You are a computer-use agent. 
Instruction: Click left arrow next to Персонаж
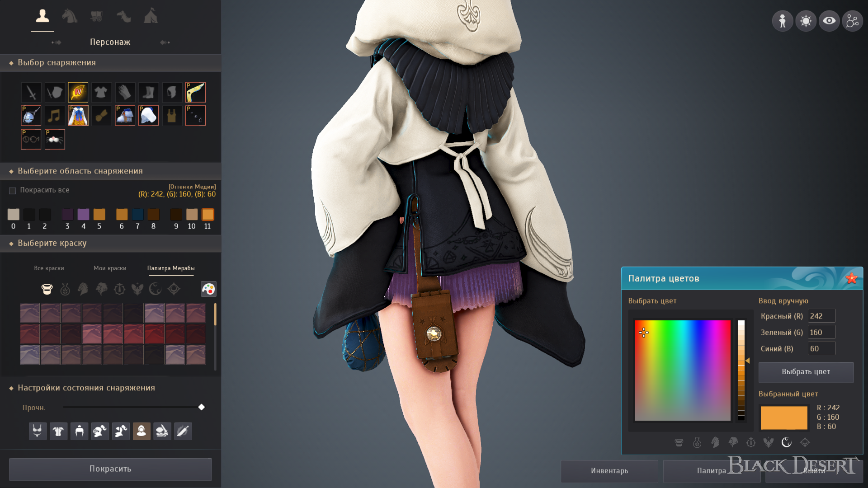pyautogui.click(x=56, y=42)
